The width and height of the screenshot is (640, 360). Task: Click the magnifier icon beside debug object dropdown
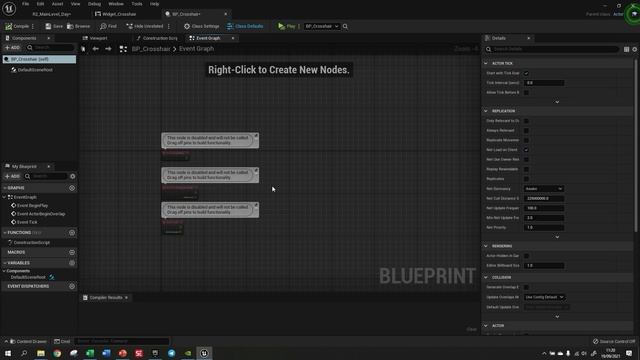345,26
